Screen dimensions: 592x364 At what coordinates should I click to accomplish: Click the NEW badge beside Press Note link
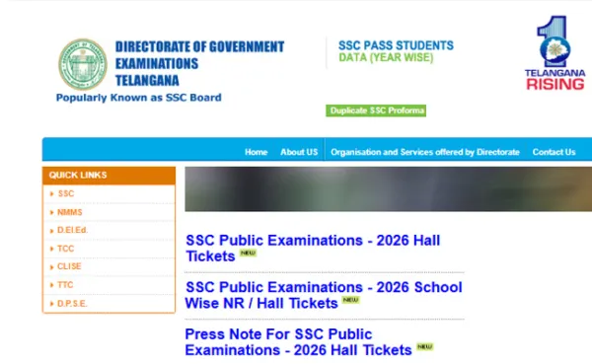[424, 346]
